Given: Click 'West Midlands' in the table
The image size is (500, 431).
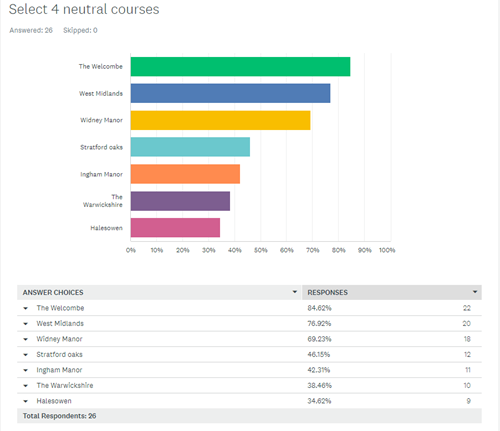Looking at the screenshot, I should [60, 323].
